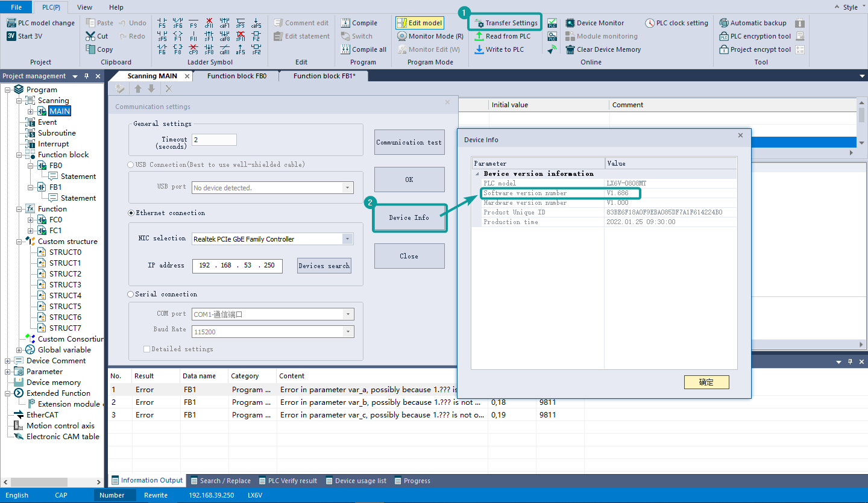Click the Clear Device Memory icon
868x503 pixels.
(x=570, y=49)
